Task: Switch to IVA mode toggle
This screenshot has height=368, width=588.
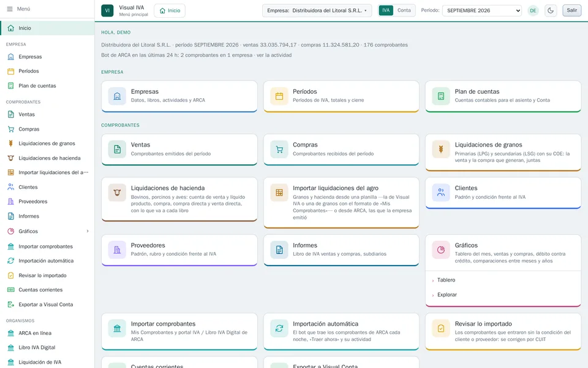Action: point(386,10)
